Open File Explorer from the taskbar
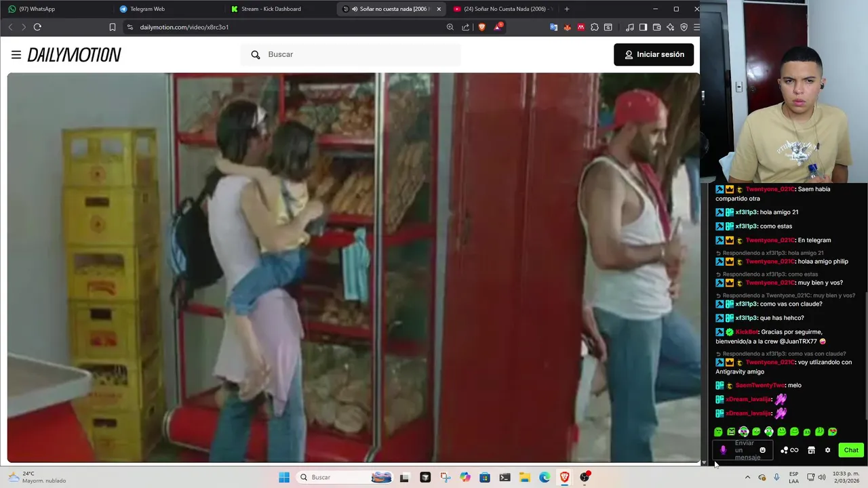The width and height of the screenshot is (868, 488). [525, 477]
